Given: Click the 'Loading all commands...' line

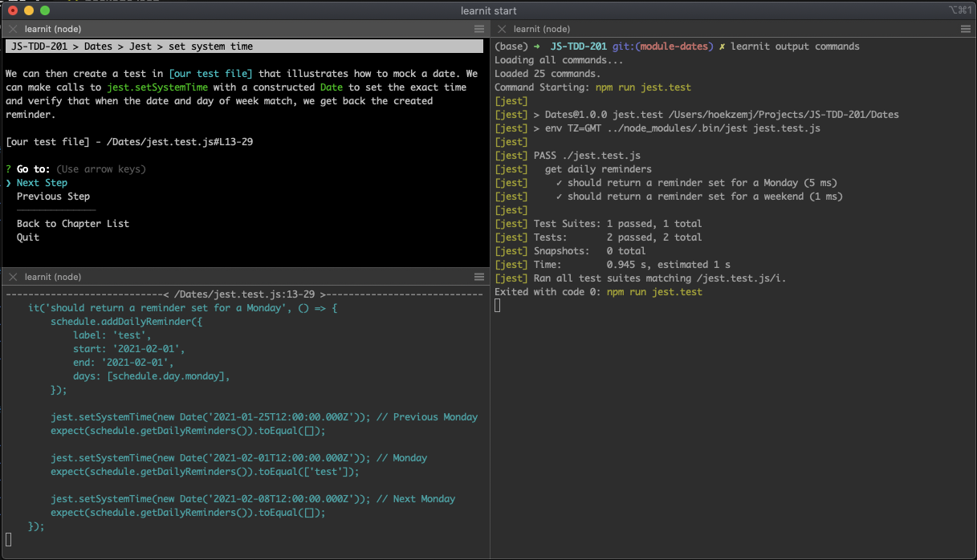Looking at the screenshot, I should click(x=560, y=60).
